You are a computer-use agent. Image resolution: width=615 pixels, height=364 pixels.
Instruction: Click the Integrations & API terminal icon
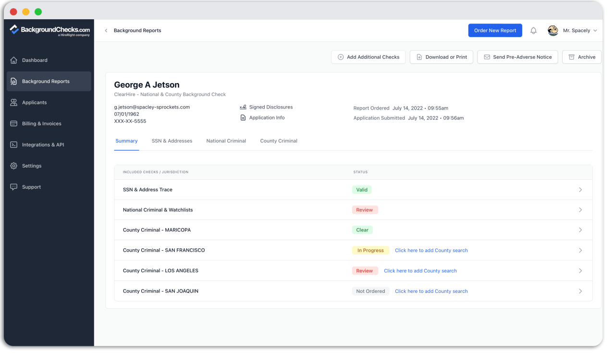[14, 145]
